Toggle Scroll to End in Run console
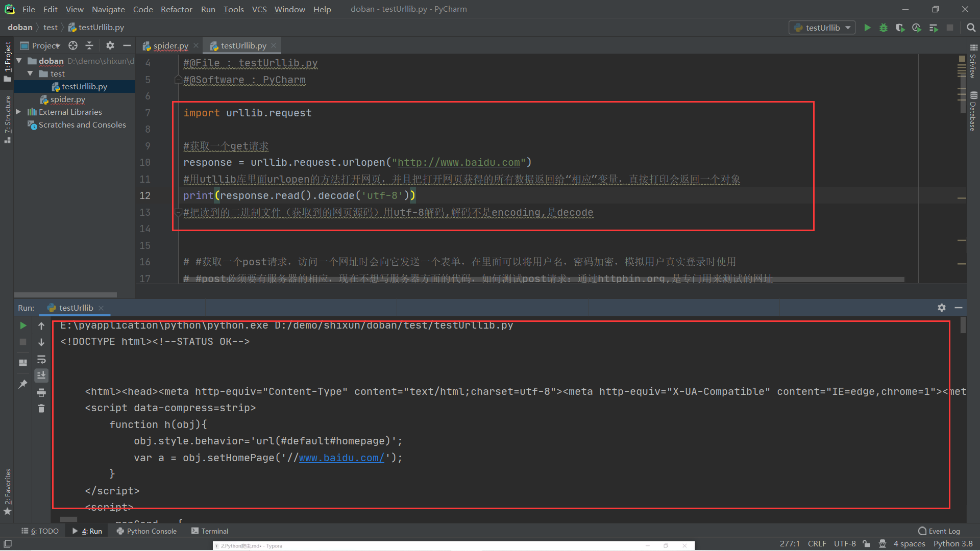Screen dimensions: 980x551 coord(41,375)
